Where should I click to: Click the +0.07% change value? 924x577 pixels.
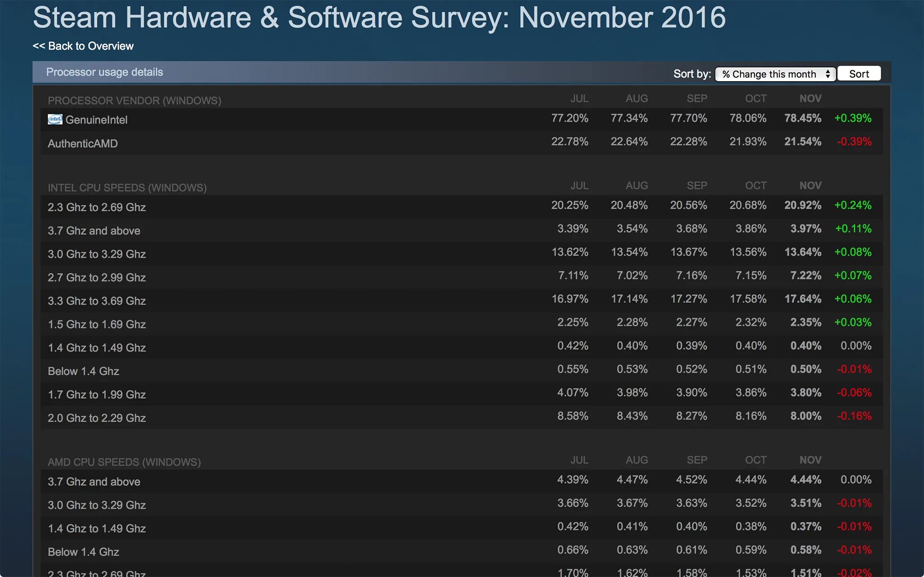coord(853,276)
